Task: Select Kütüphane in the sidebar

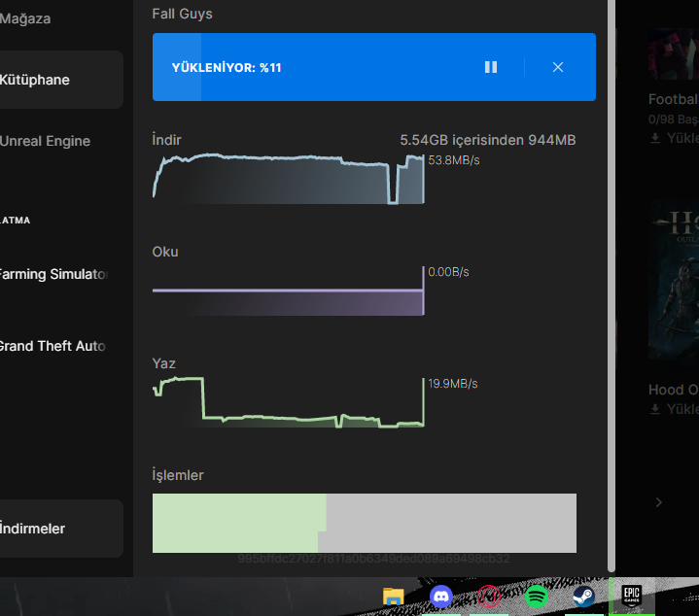Action: [x=61, y=80]
